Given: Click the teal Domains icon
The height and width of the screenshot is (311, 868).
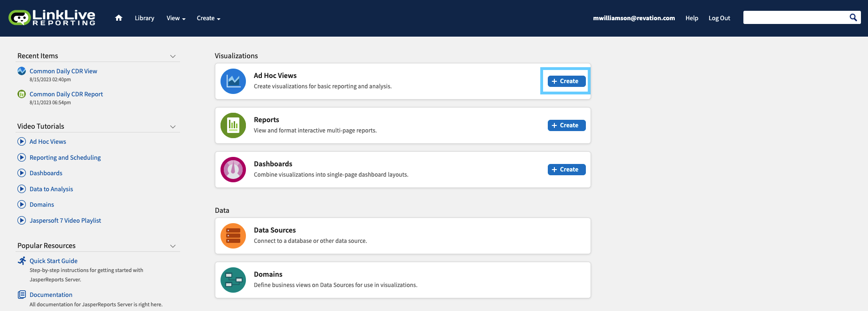Looking at the screenshot, I should [233, 280].
